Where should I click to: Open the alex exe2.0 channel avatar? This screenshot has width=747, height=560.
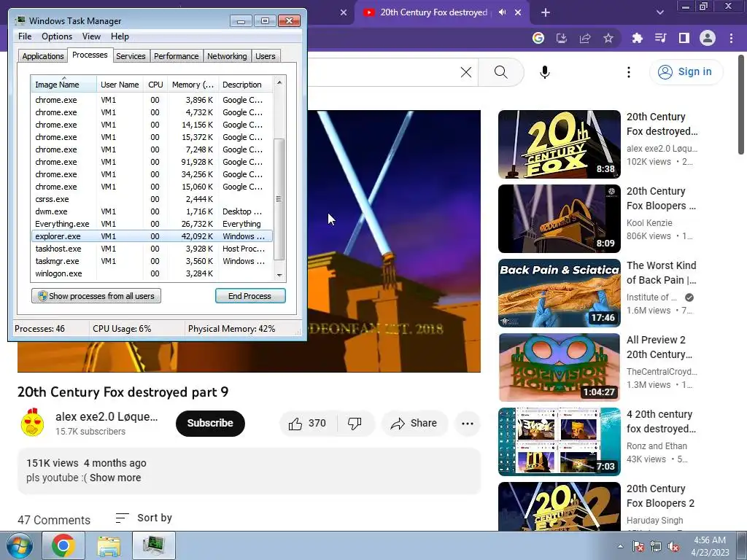click(32, 423)
